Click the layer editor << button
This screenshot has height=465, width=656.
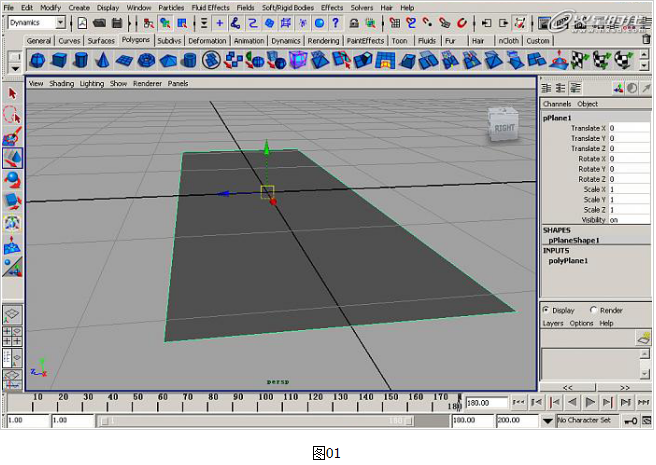click(568, 388)
